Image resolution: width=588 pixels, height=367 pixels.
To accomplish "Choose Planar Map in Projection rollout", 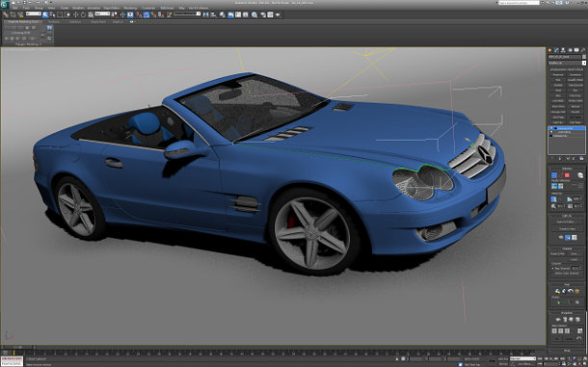I will coord(558,319).
